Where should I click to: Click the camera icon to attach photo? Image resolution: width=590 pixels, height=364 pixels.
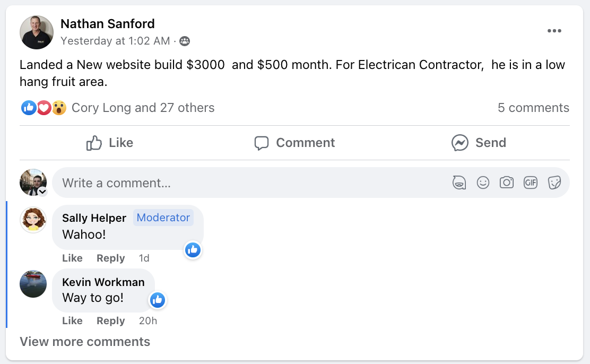click(x=507, y=183)
